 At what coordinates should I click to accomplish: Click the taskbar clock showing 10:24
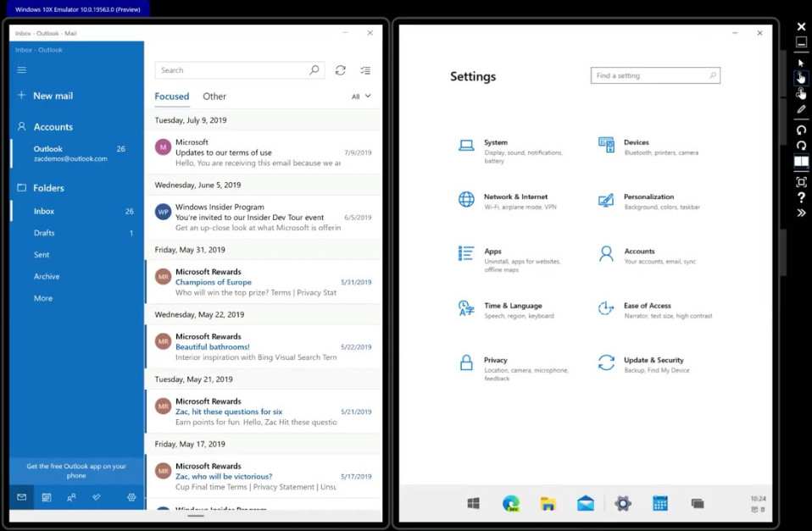(x=758, y=498)
